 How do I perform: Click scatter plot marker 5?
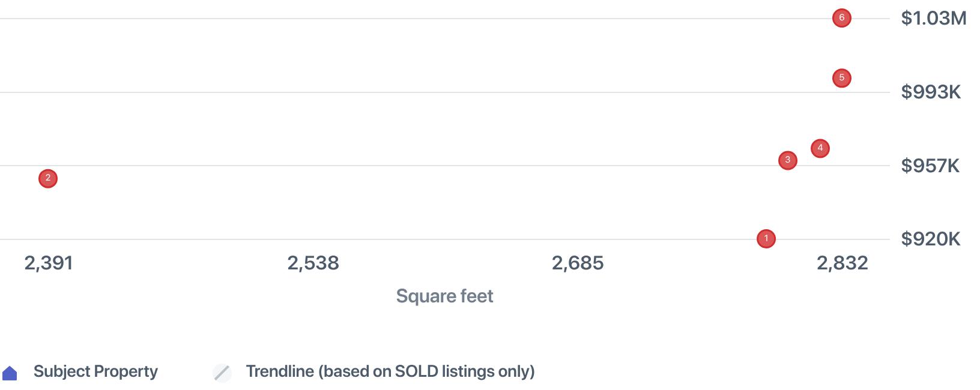[x=841, y=78]
